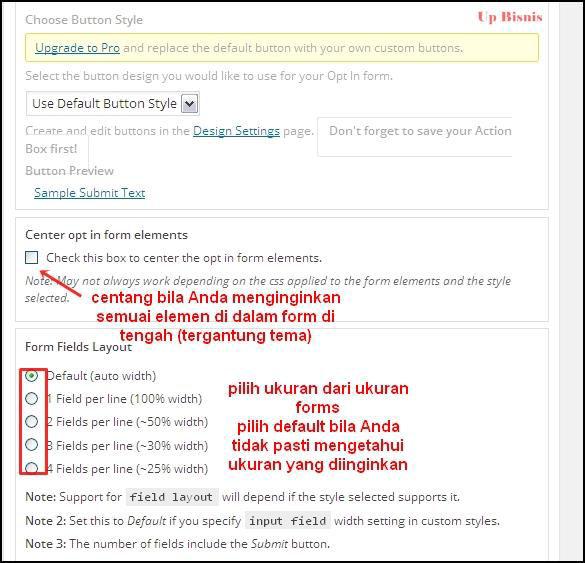This screenshot has width=585, height=563.
Task: Pick 4 Fields per line (~25% width)
Action: (31, 468)
